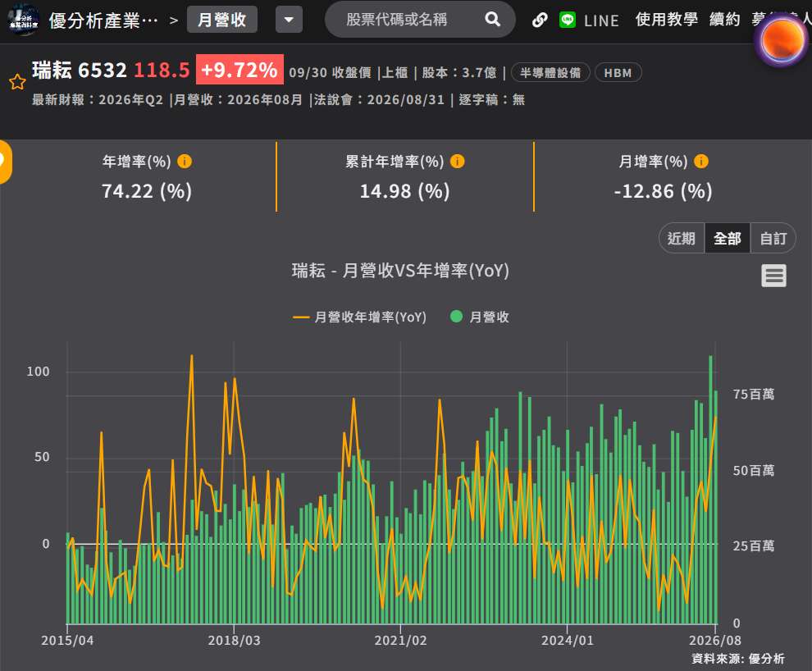Click the green LINE logo icon
812x671 pixels.
tap(568, 20)
